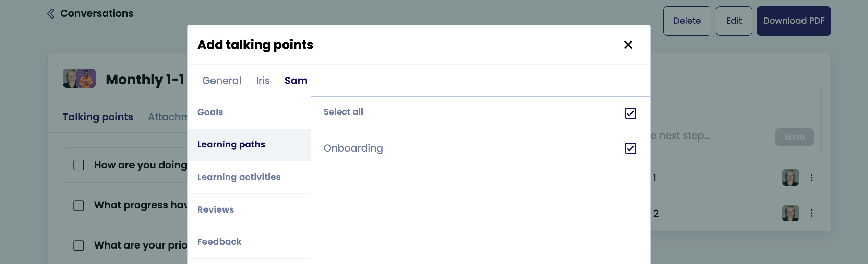Uncheck the Onboarding checkbox
The image size is (868, 264).
tap(630, 148)
